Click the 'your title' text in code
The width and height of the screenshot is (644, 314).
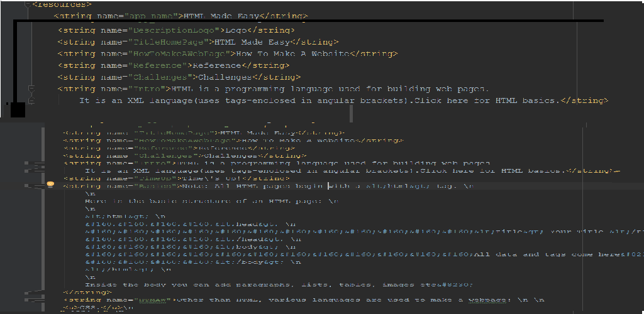[x=579, y=232]
